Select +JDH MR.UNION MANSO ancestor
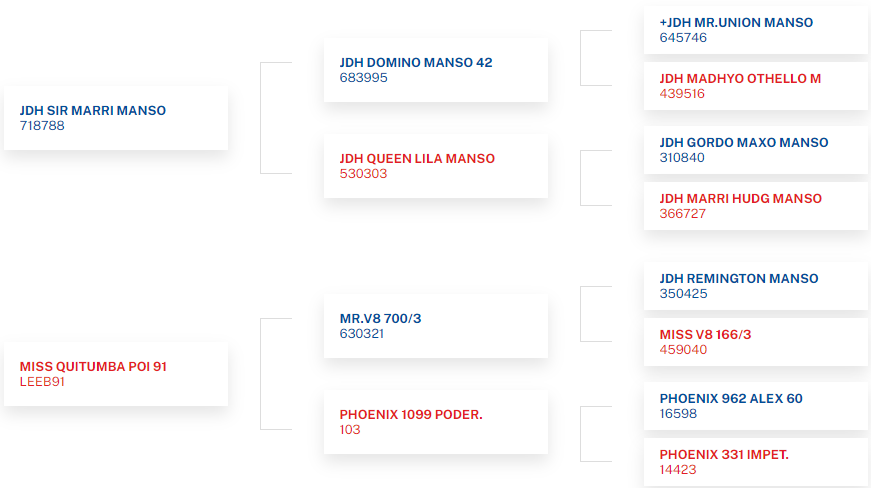Viewport: 871px width, 488px height. tap(755, 30)
